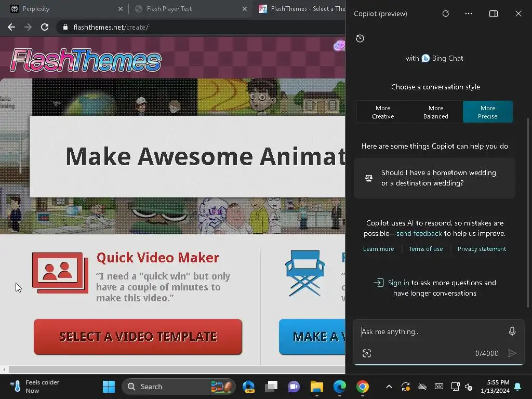532x399 pixels.
Task: Activate Copilot microphone input
Action: click(512, 331)
